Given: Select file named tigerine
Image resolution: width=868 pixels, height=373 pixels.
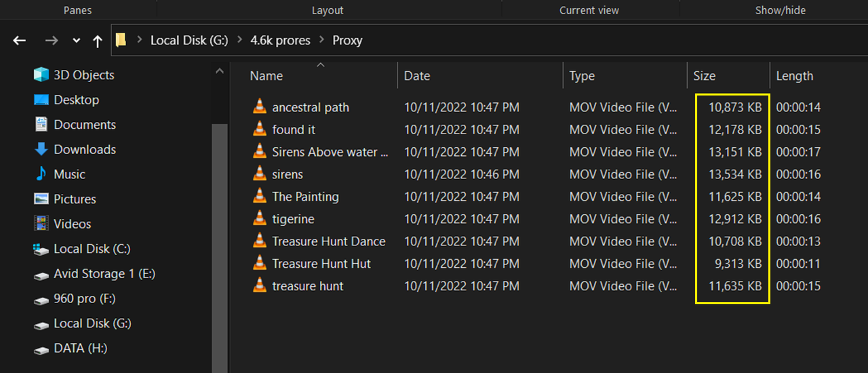Looking at the screenshot, I should click(x=293, y=219).
